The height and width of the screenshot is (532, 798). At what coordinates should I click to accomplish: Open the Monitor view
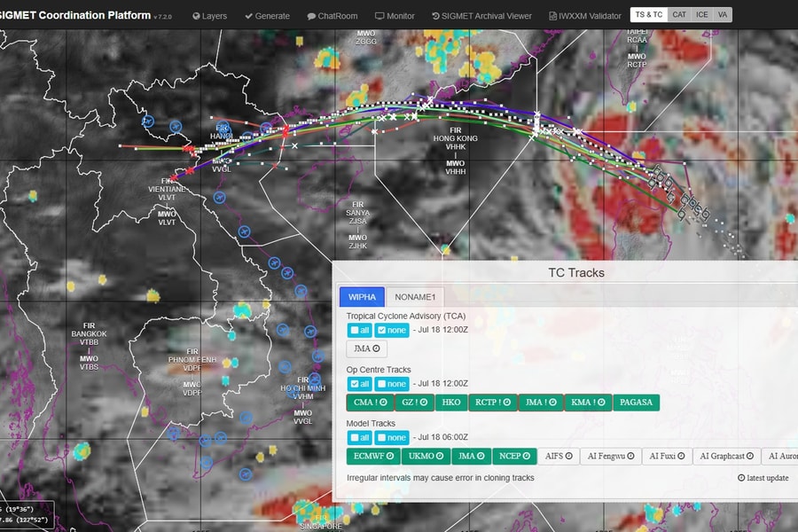tap(395, 15)
